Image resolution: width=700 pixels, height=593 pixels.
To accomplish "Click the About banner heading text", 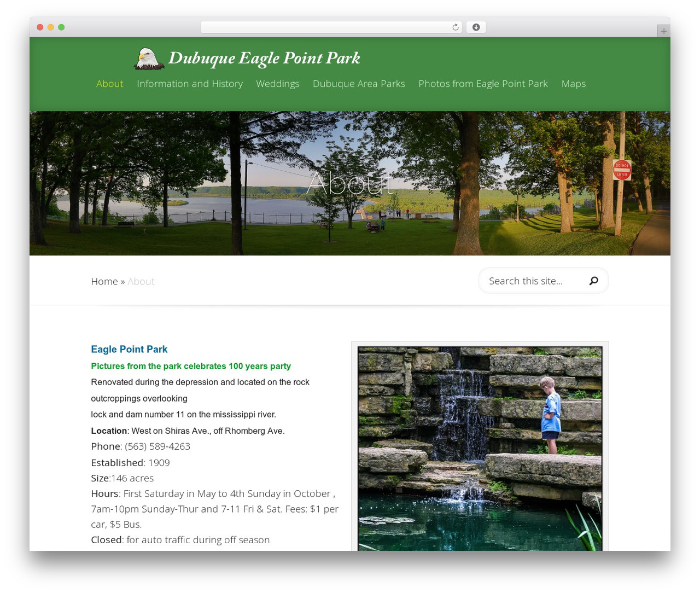I will pos(350,183).
